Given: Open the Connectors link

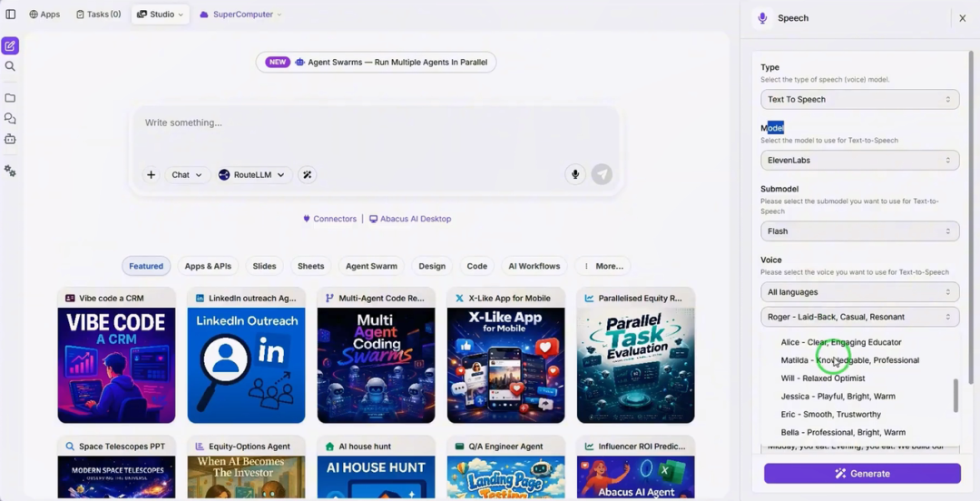Looking at the screenshot, I should [329, 219].
